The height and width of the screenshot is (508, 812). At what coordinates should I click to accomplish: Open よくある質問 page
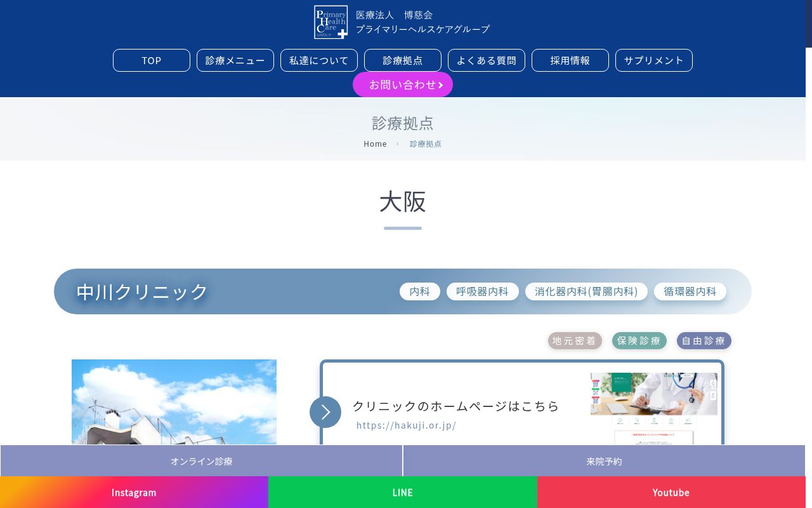(x=487, y=60)
